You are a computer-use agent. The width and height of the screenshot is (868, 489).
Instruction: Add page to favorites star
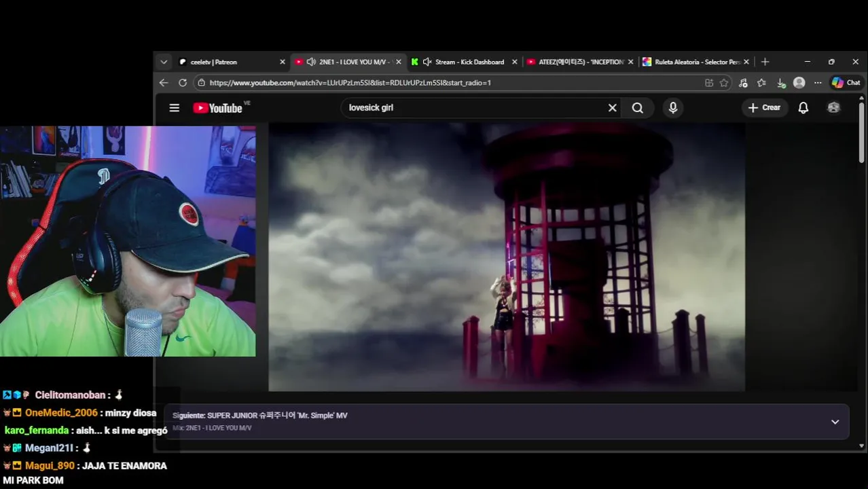coord(724,83)
